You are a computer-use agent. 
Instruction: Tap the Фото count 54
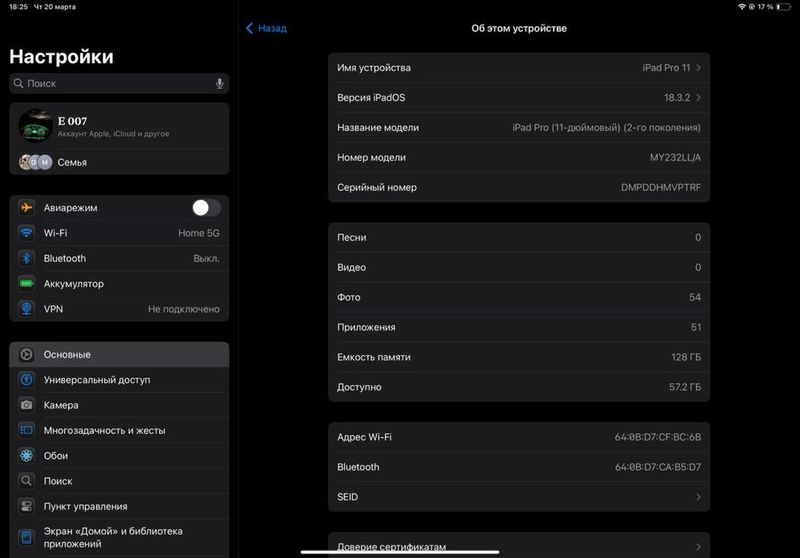pos(695,297)
